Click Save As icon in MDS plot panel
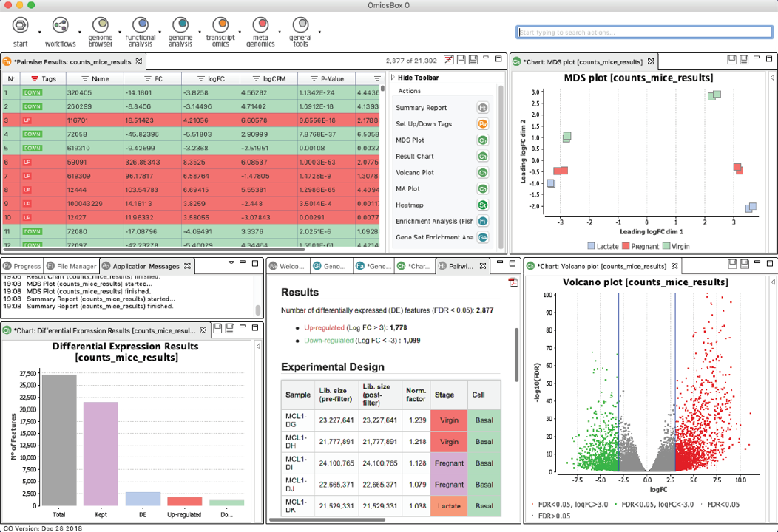This screenshot has width=778, height=532. tap(744, 60)
